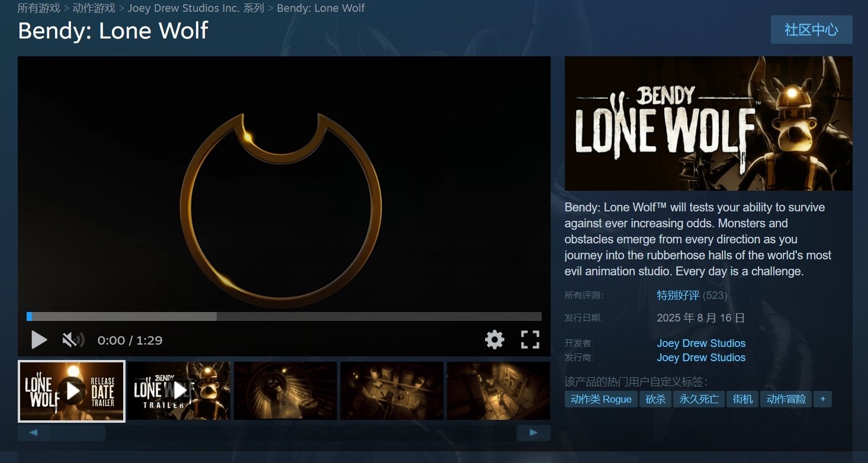Select the fifth screenshot thumbnail
The width and height of the screenshot is (868, 463).
[x=499, y=391]
